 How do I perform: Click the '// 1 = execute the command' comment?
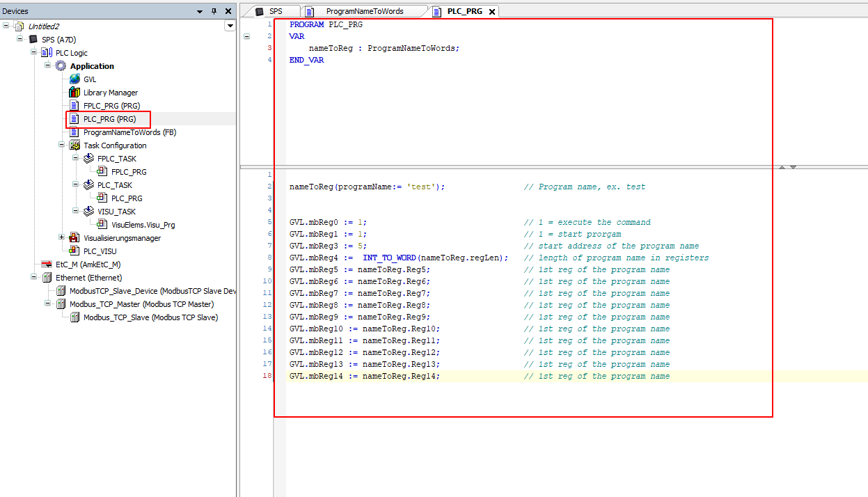point(587,222)
